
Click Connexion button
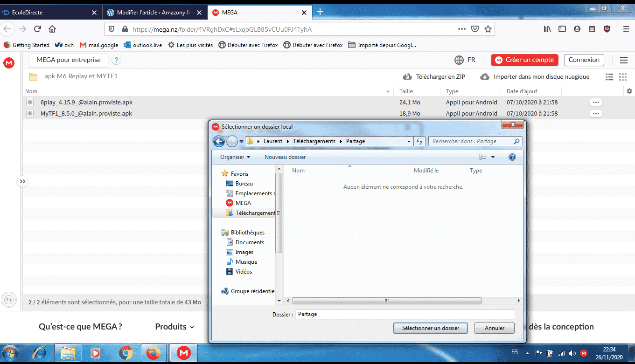(584, 60)
